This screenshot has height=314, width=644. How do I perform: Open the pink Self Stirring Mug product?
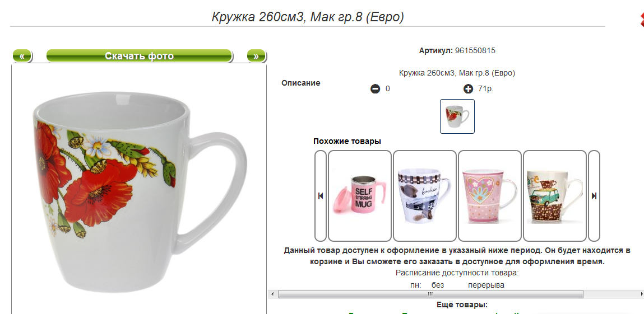(x=360, y=196)
